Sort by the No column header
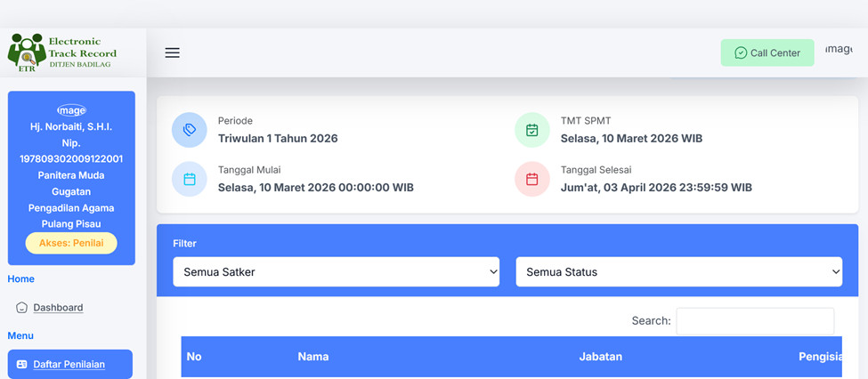This screenshot has width=868, height=379. (x=194, y=357)
